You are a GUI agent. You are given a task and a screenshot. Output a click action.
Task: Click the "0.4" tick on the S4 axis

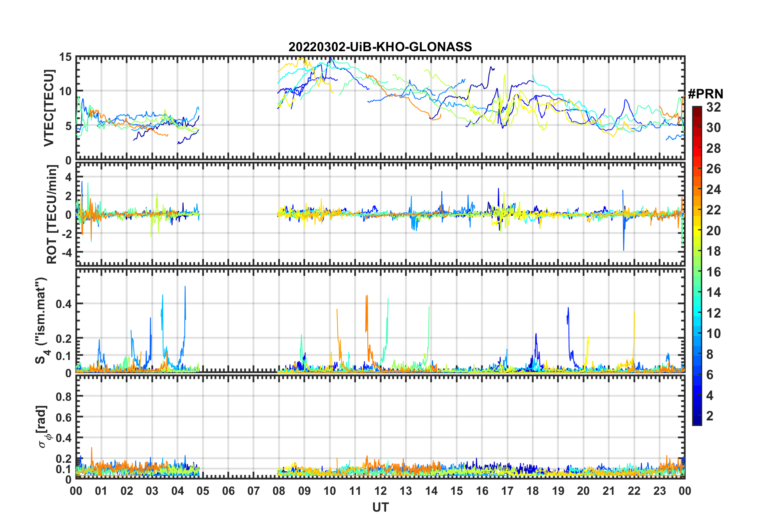[x=64, y=304]
